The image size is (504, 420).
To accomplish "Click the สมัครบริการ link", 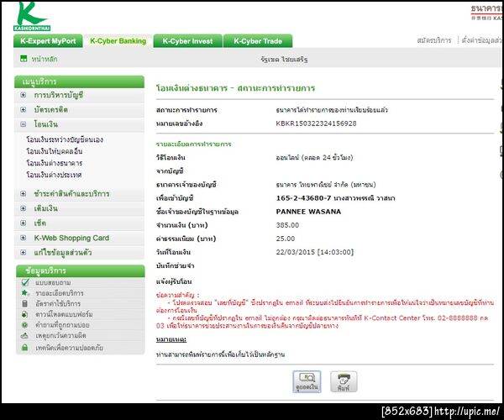I will pyautogui.click(x=434, y=40).
